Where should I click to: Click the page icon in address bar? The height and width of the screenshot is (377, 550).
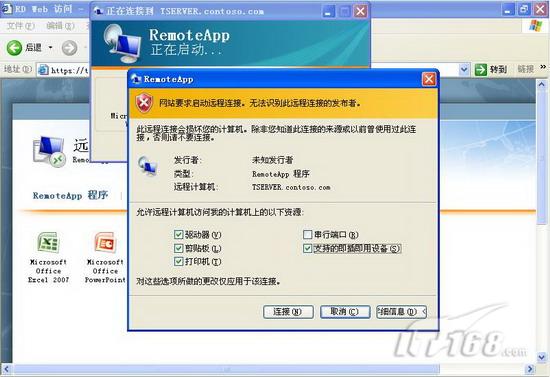(43, 70)
